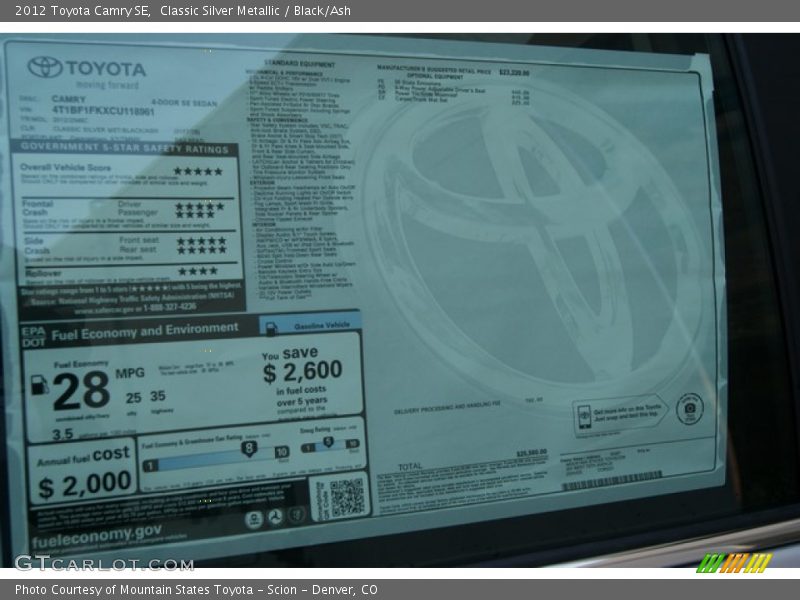Click the 2012 Toyota Camry SE title text
The image size is (800, 600).
click(82, 10)
